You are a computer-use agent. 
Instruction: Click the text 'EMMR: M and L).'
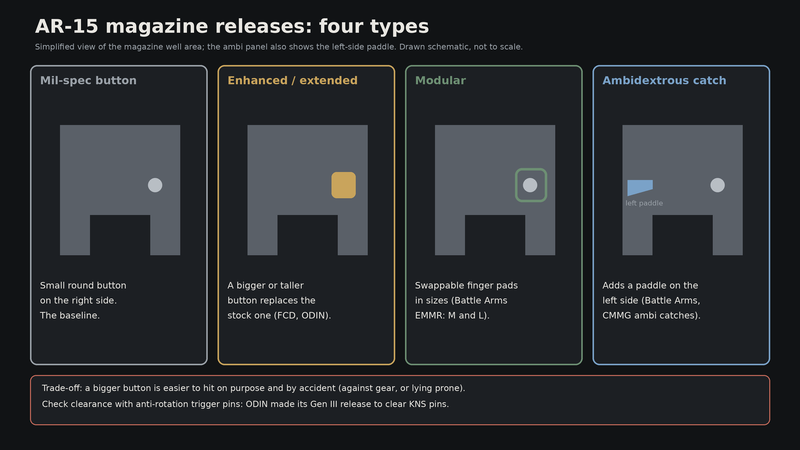pyautogui.click(x=452, y=316)
